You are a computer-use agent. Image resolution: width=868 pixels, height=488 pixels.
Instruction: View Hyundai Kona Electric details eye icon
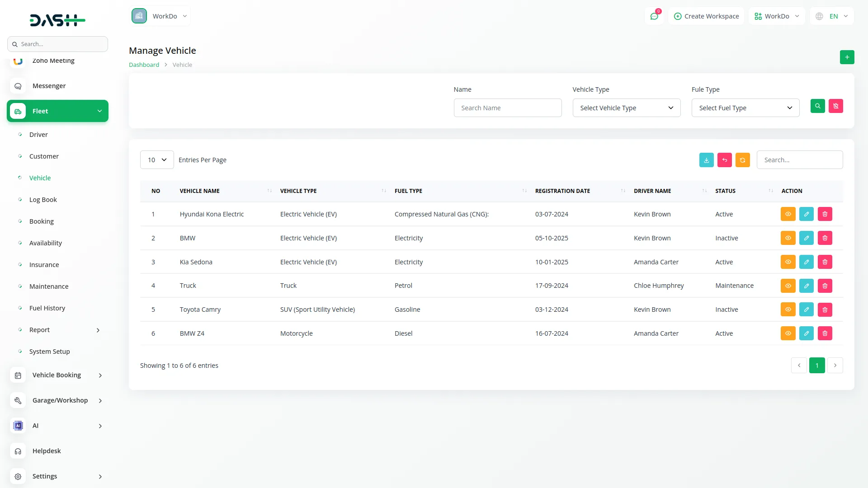click(788, 214)
